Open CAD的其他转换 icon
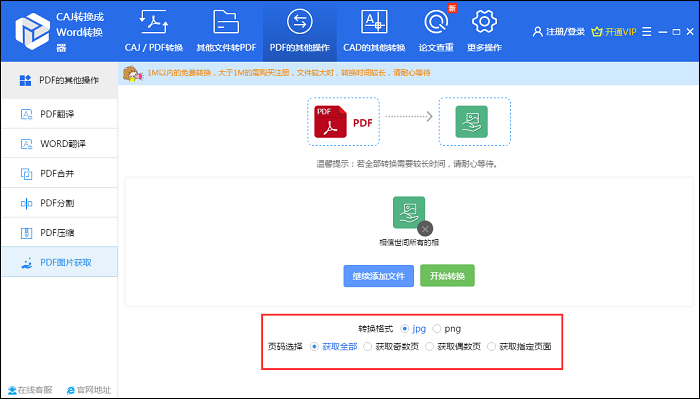 [x=374, y=22]
